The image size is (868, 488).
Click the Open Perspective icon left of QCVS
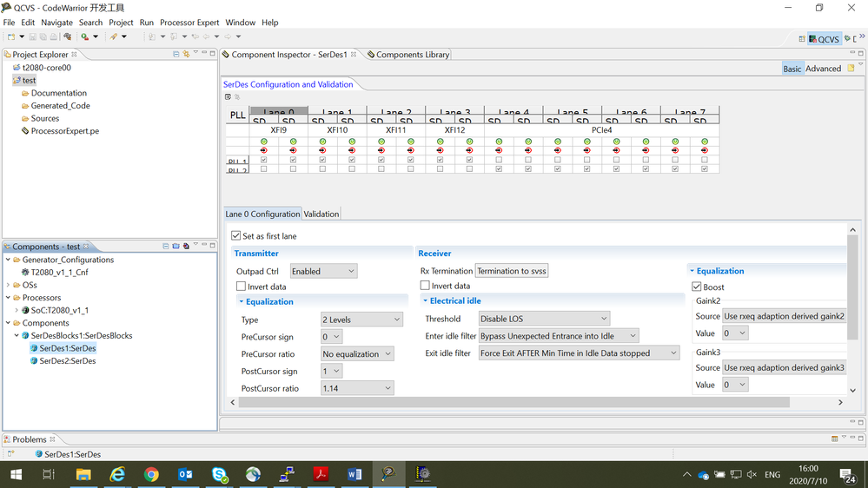(x=802, y=39)
